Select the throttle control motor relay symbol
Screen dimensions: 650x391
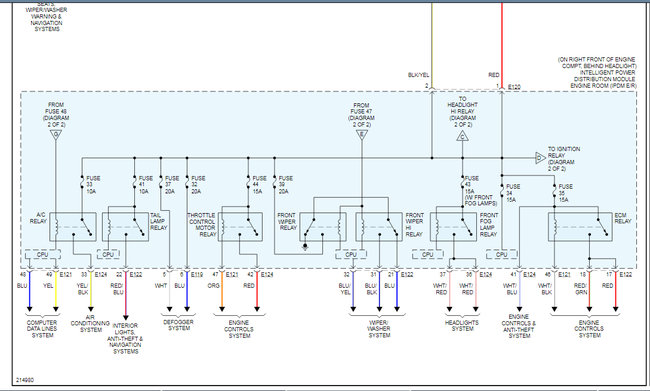point(240,227)
